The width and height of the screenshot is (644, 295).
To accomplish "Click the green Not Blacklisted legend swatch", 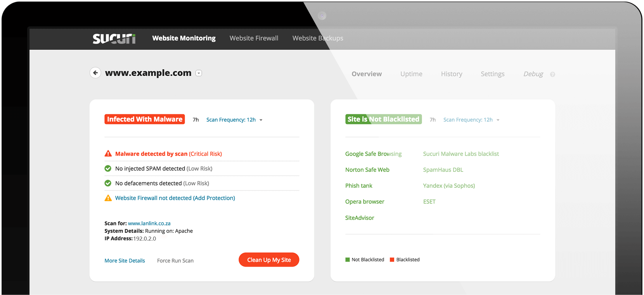I will point(348,260).
